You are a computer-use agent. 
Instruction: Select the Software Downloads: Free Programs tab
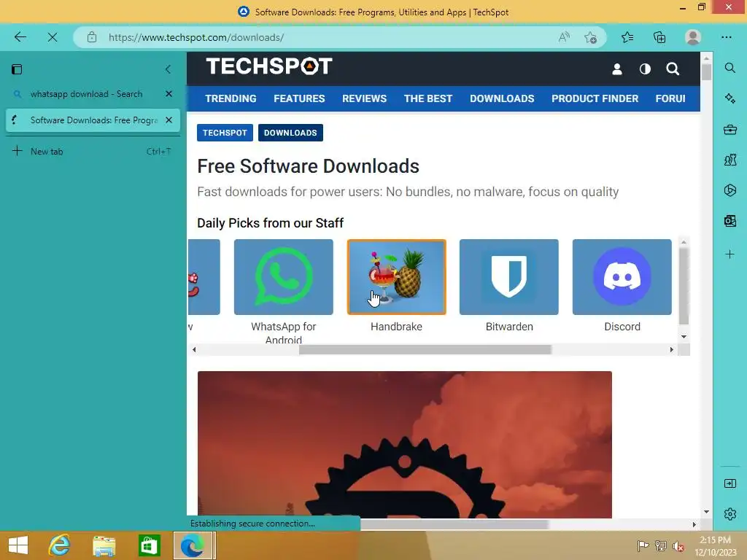pyautogui.click(x=93, y=120)
